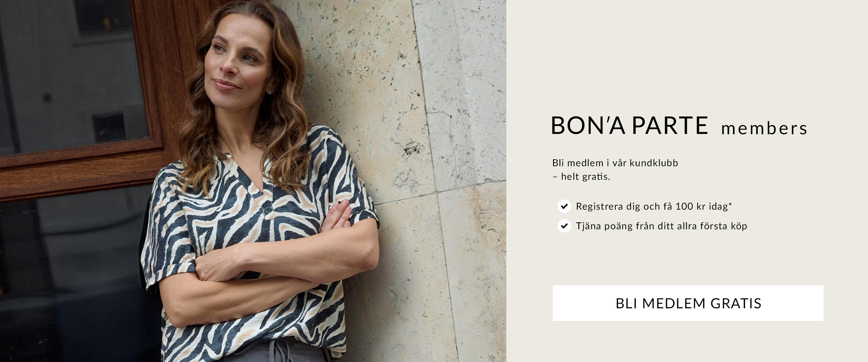Click the BLI MEDLEM GRATIS button

click(688, 303)
